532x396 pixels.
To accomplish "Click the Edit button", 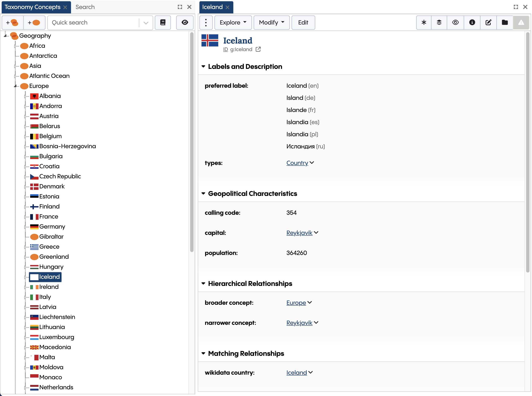I will [303, 22].
